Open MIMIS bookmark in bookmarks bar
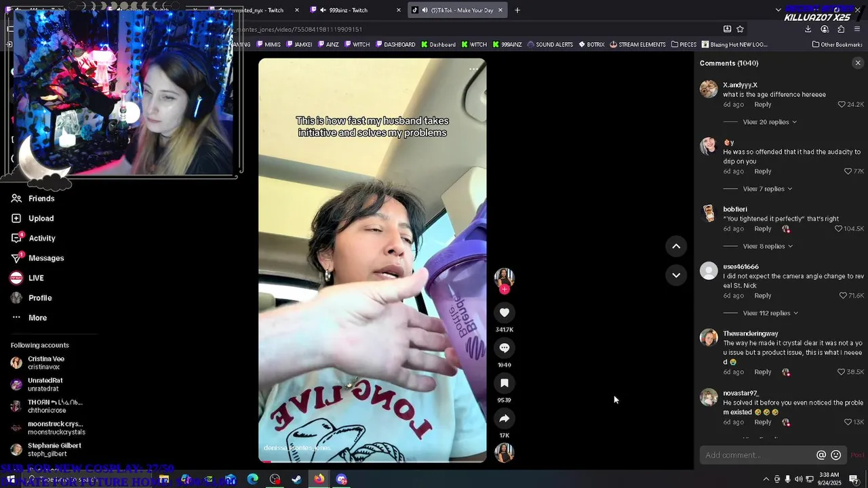 [x=269, y=45]
